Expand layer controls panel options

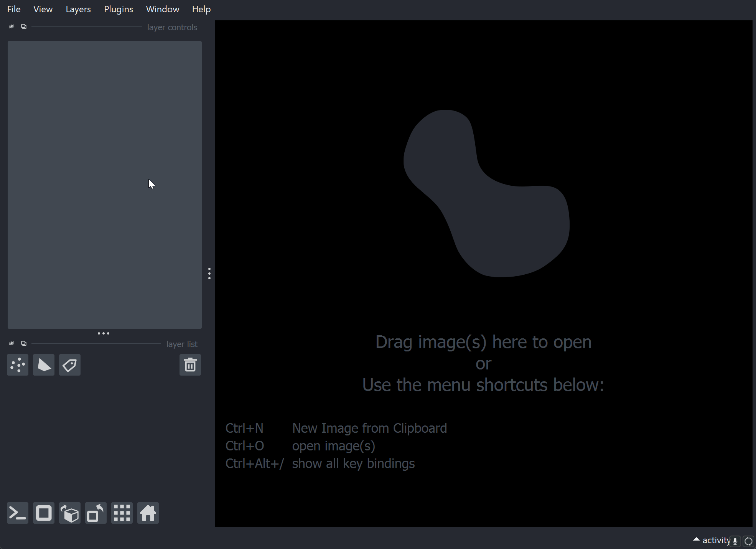(x=23, y=27)
